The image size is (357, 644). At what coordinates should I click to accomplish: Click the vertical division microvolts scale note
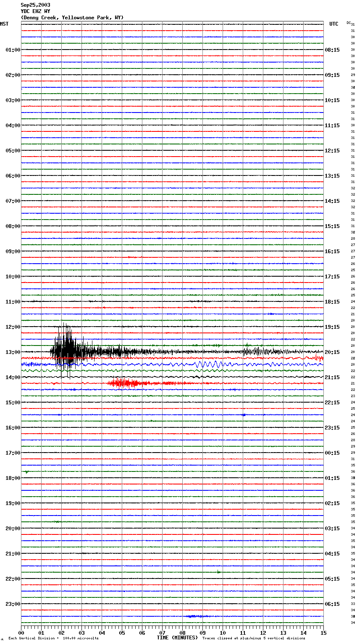pyautogui.click(x=53, y=639)
